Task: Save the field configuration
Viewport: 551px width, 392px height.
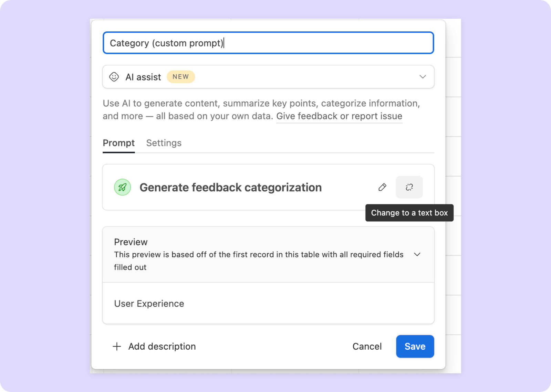Action: 415,346
